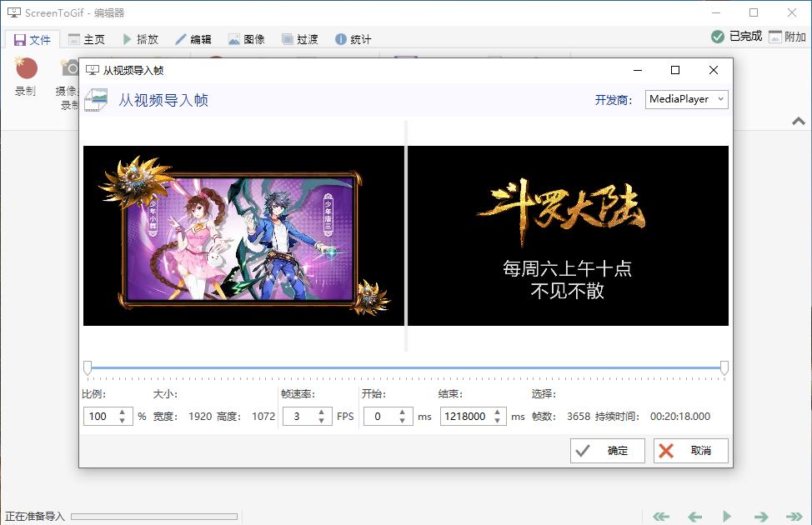Confirm import with the 确定 button
Image resolution: width=812 pixels, height=525 pixels.
pos(607,451)
